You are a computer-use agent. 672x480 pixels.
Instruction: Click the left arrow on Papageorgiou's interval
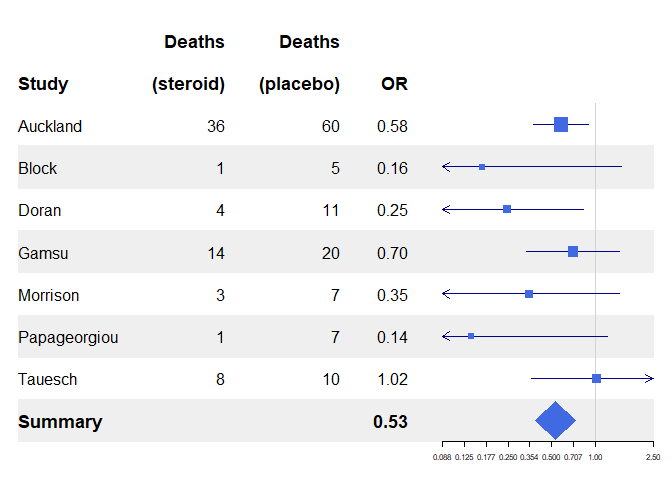click(446, 336)
